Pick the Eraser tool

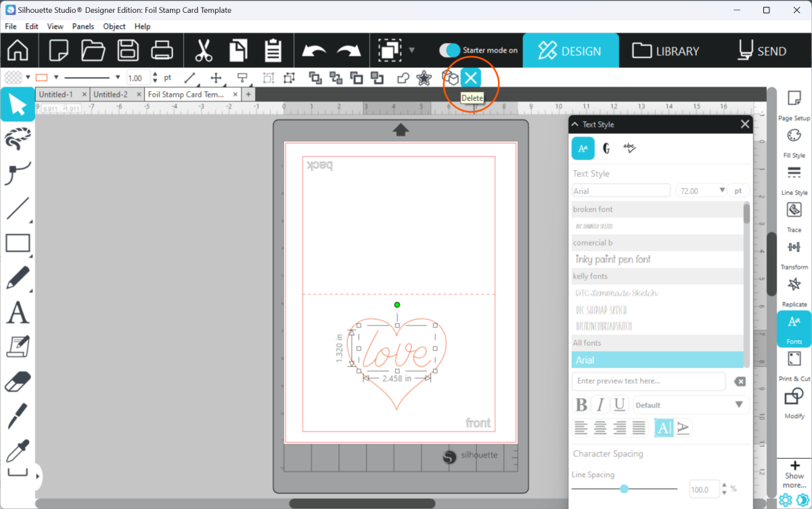(x=18, y=382)
